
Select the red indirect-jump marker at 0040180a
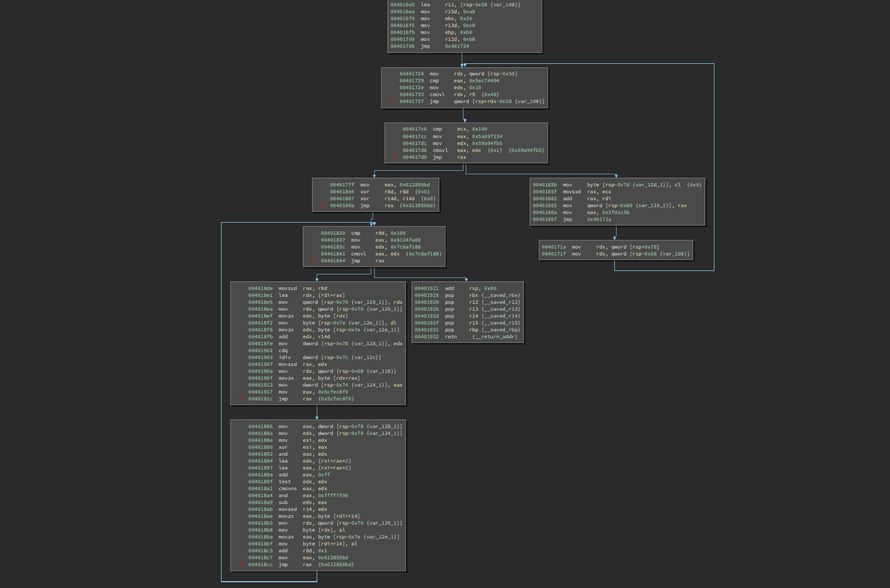click(322, 205)
